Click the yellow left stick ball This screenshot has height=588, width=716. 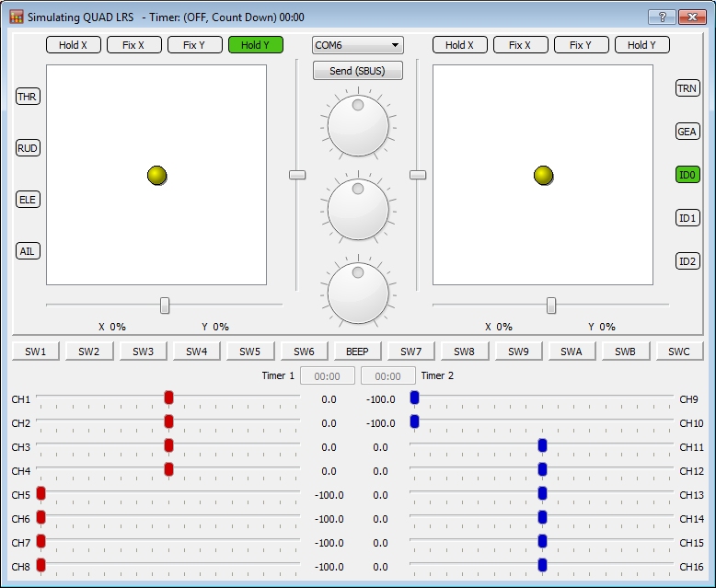(157, 176)
